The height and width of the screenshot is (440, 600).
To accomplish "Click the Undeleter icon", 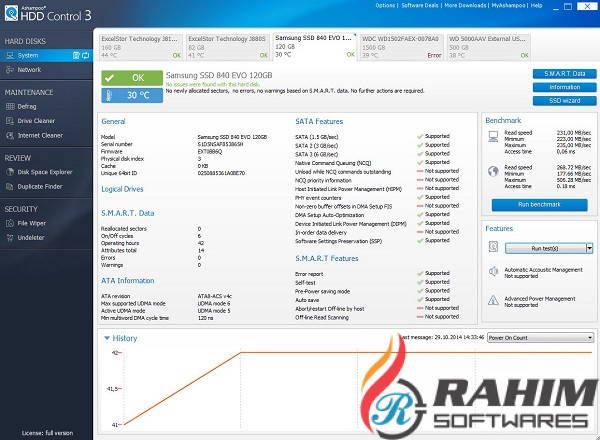I will (10, 238).
